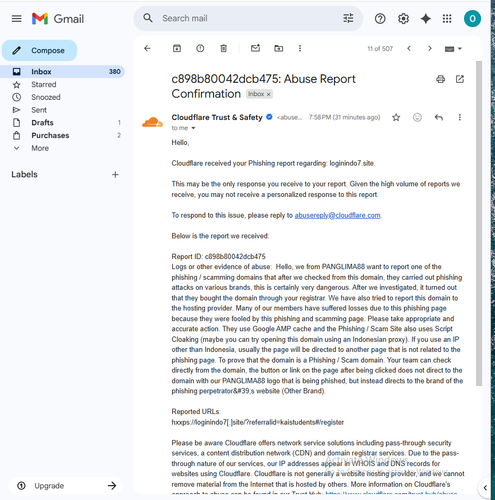Go to the newer email arrow
Image resolution: width=495 pixels, height=500 pixels.
click(x=409, y=49)
